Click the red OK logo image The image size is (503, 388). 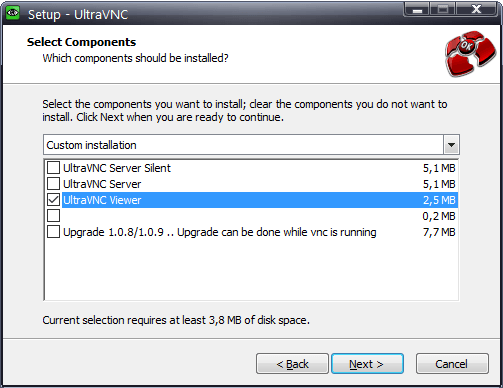click(470, 54)
